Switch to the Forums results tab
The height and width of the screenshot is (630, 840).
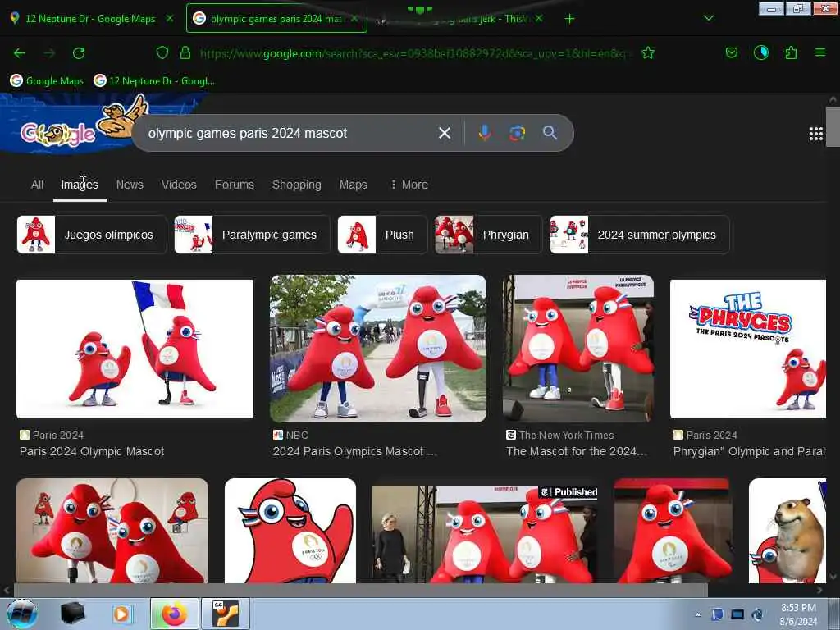coord(234,185)
